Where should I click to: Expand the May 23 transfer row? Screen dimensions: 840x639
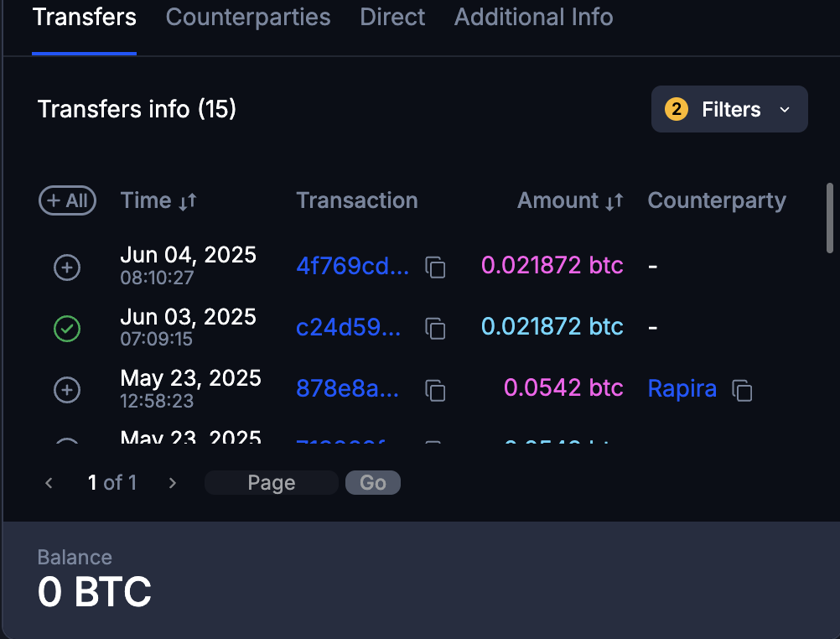[67, 390]
